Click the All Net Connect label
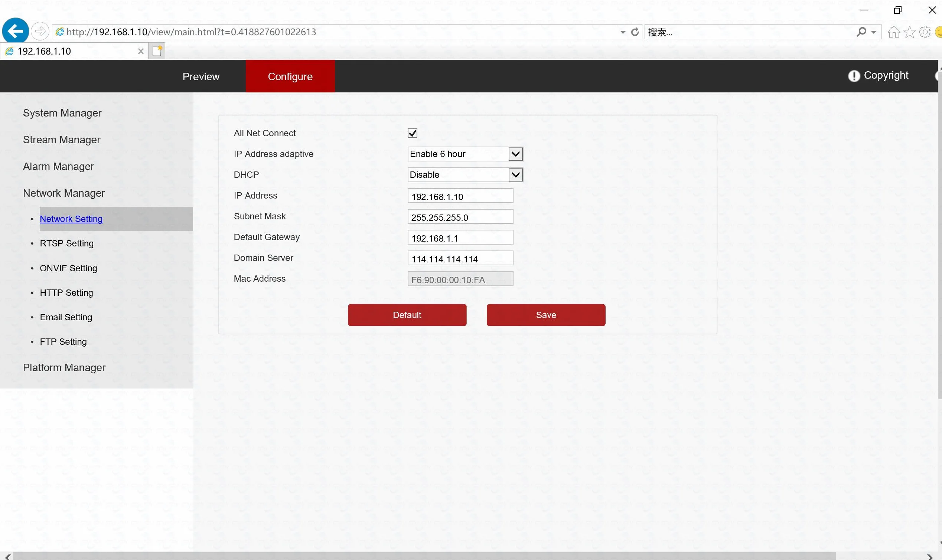This screenshot has width=942, height=560. tap(265, 133)
